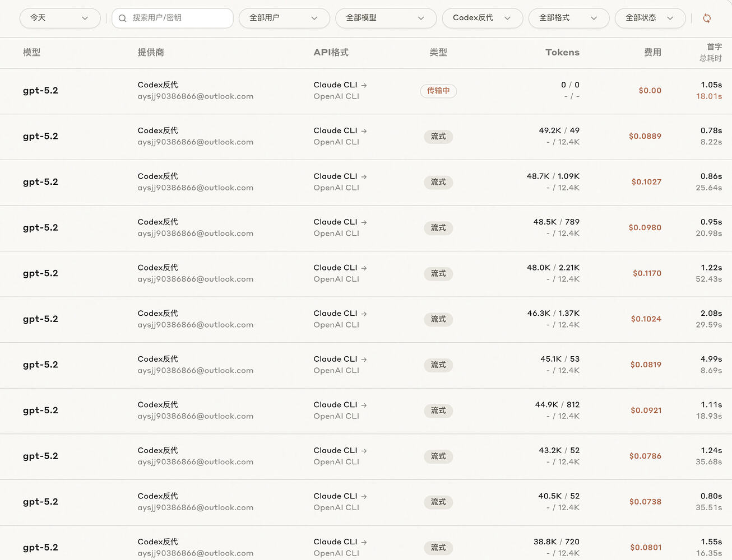
Task: Click the 首字 column header label
Action: pyautogui.click(x=715, y=47)
